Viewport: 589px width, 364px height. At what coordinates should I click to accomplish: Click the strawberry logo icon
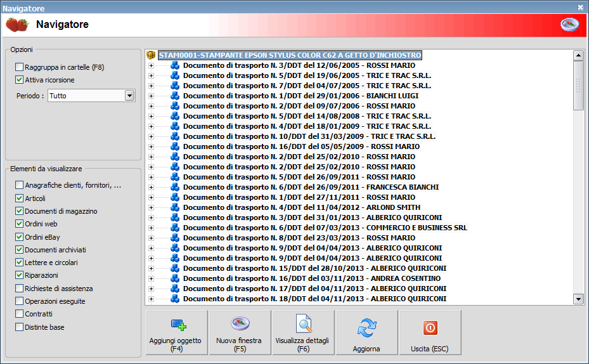pyautogui.click(x=17, y=25)
